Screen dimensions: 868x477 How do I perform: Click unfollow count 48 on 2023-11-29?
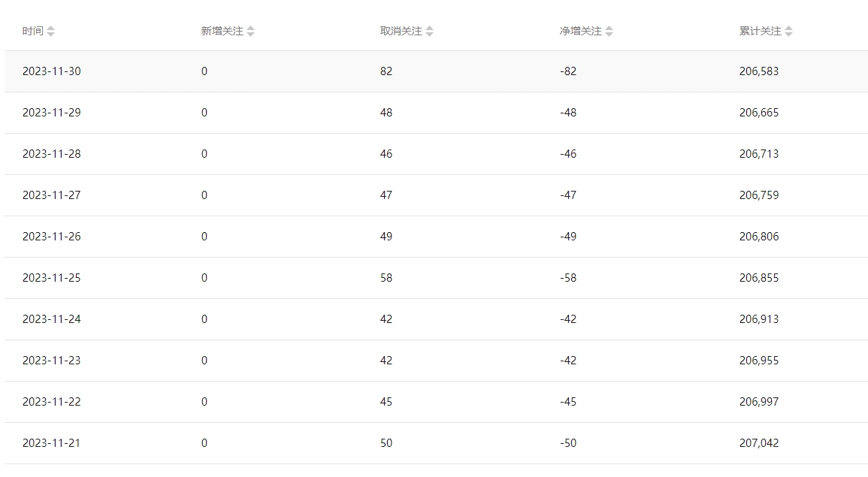coord(386,113)
